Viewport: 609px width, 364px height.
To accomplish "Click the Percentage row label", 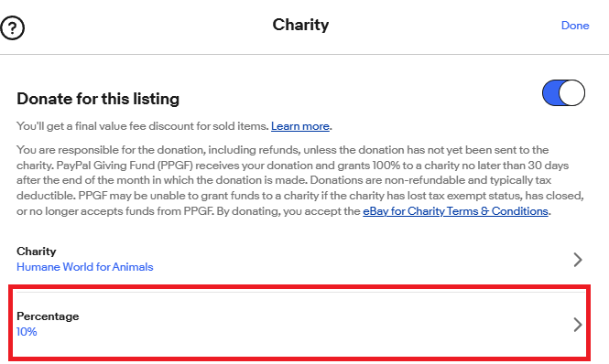I will point(48,316).
